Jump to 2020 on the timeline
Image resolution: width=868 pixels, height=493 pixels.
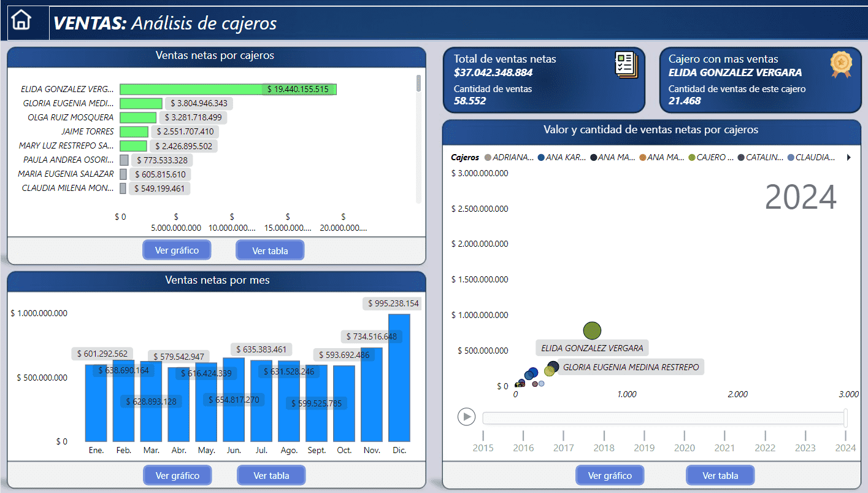(685, 448)
